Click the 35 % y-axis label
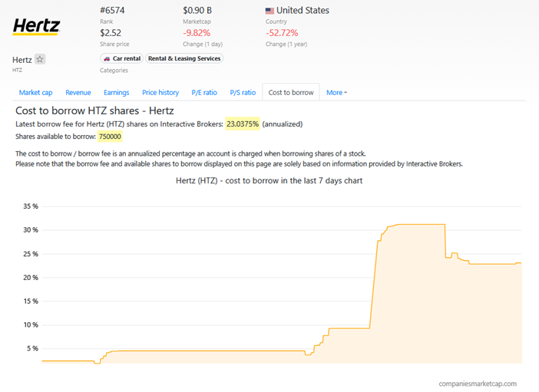Screen dimensions: 539x392 31,206
